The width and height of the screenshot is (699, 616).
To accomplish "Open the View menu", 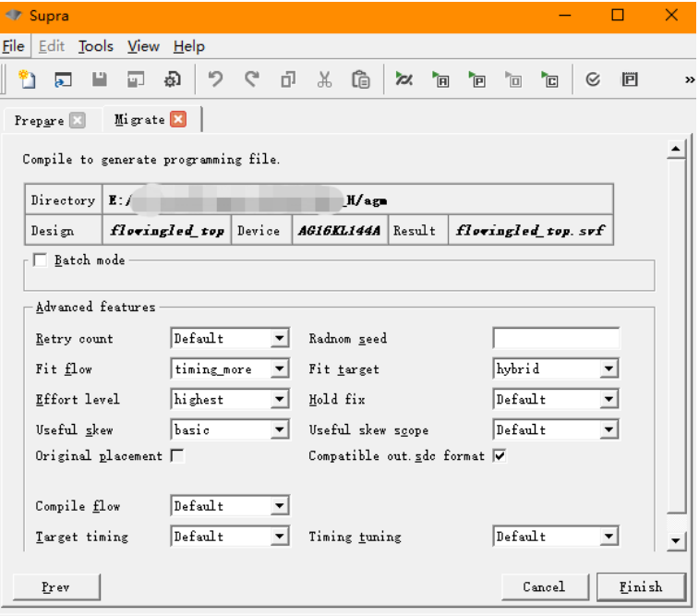I will pos(143,46).
